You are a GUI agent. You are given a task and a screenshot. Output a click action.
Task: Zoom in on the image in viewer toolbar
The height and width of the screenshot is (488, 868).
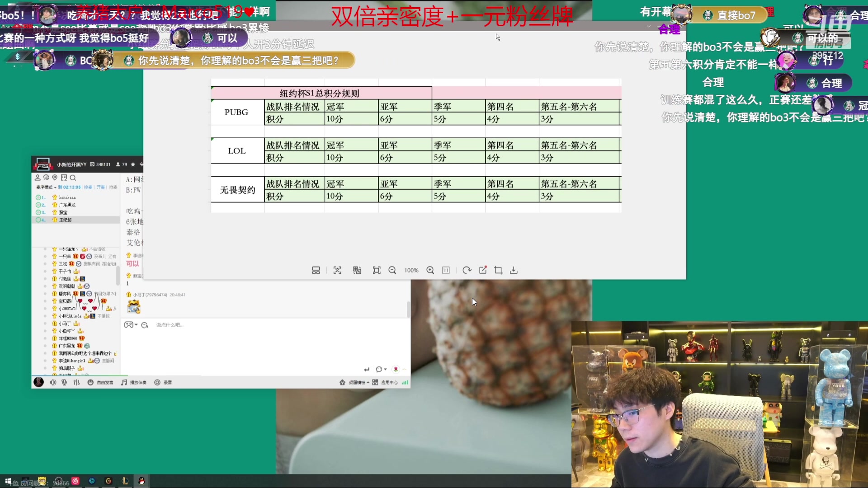tap(430, 270)
